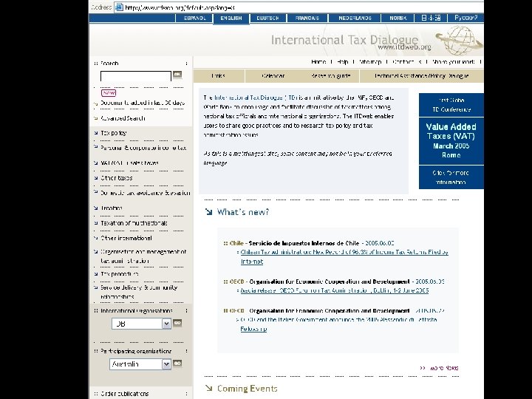Switch language to Japanese

click(x=431, y=18)
